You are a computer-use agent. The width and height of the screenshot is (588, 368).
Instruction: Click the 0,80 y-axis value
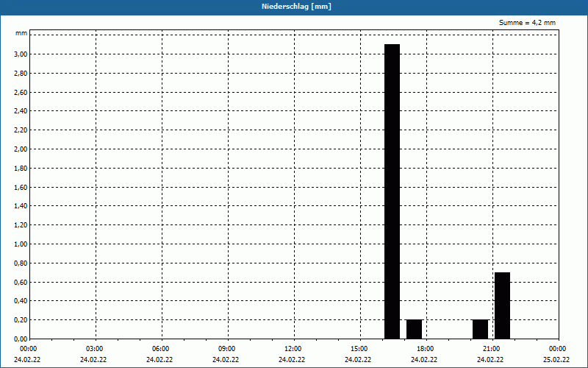(x=21, y=263)
